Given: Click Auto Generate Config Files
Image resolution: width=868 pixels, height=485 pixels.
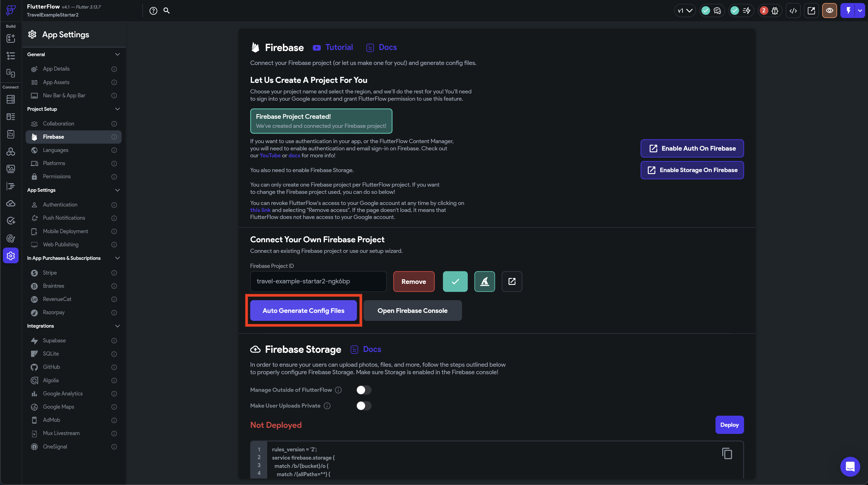Looking at the screenshot, I should (303, 311).
